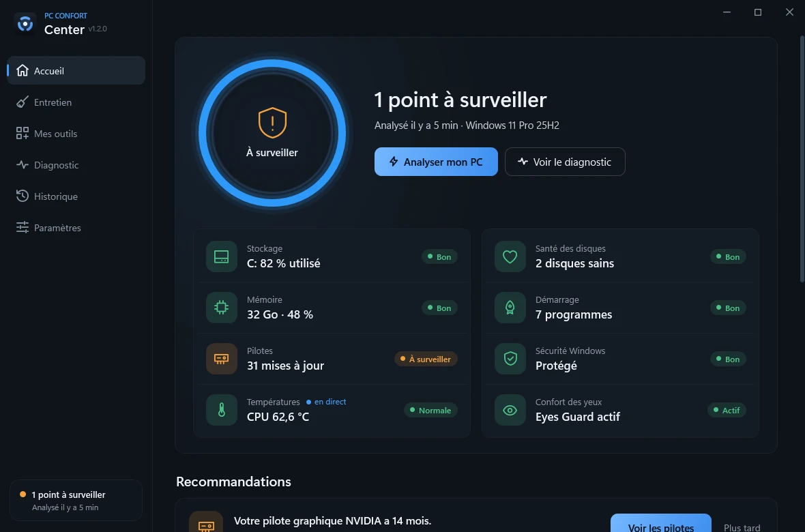The image size is (805, 532).
Task: Click the Mes outils grid icon
Action: pos(23,134)
